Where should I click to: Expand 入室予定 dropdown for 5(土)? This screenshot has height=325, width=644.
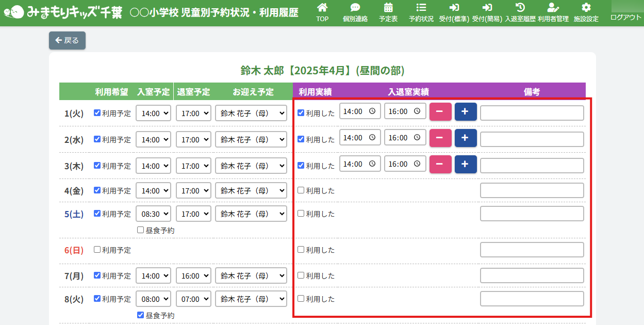153,214
